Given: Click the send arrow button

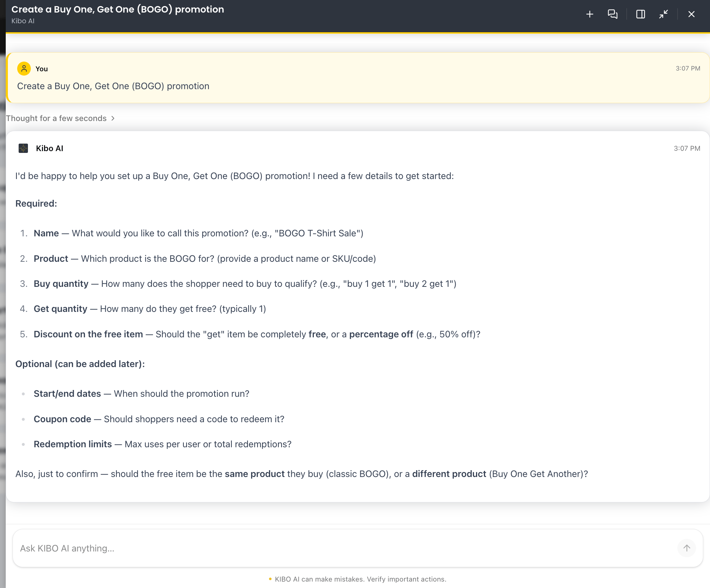Looking at the screenshot, I should click(x=686, y=548).
